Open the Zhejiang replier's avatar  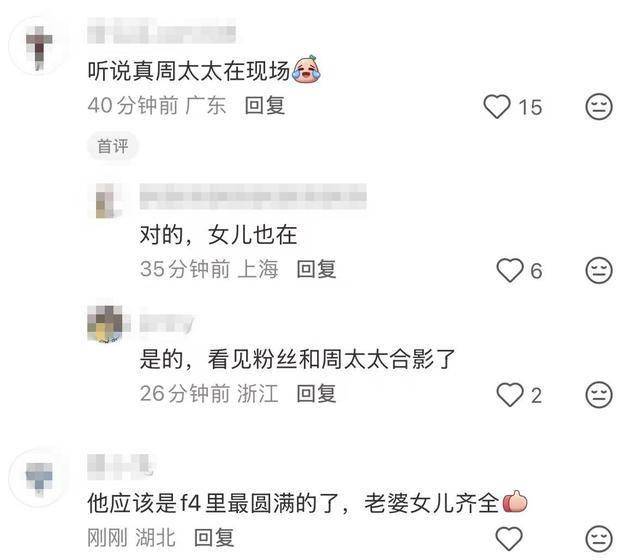click(105, 324)
